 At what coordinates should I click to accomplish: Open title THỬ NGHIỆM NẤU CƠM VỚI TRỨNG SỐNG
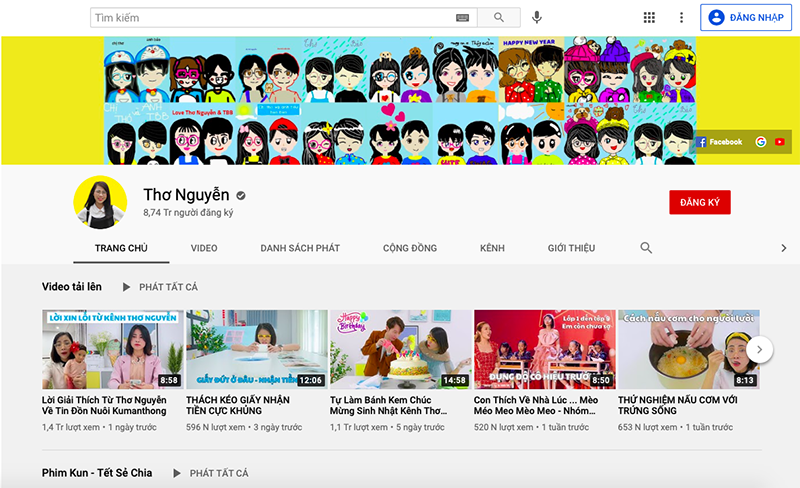pos(678,405)
